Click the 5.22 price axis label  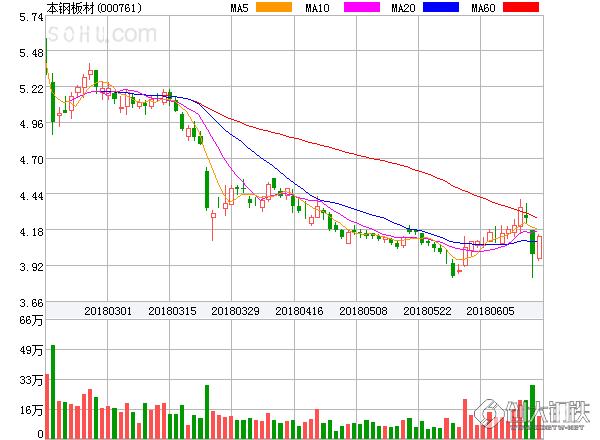pos(31,88)
